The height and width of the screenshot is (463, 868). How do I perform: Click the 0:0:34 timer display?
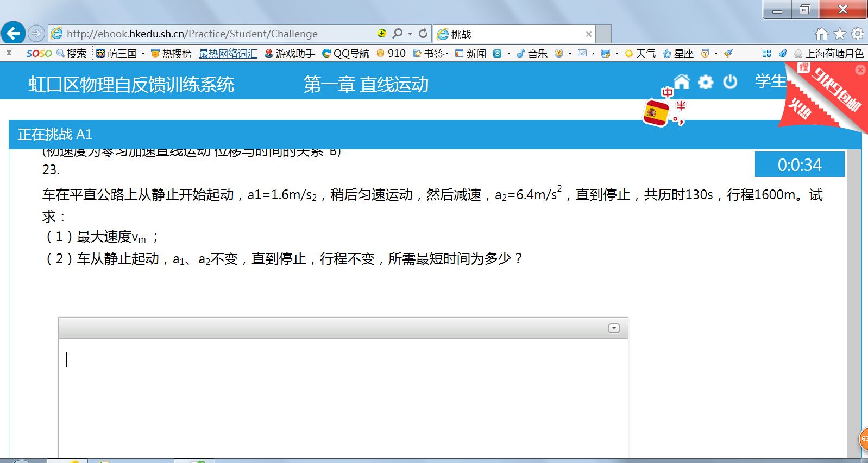pyautogui.click(x=800, y=164)
